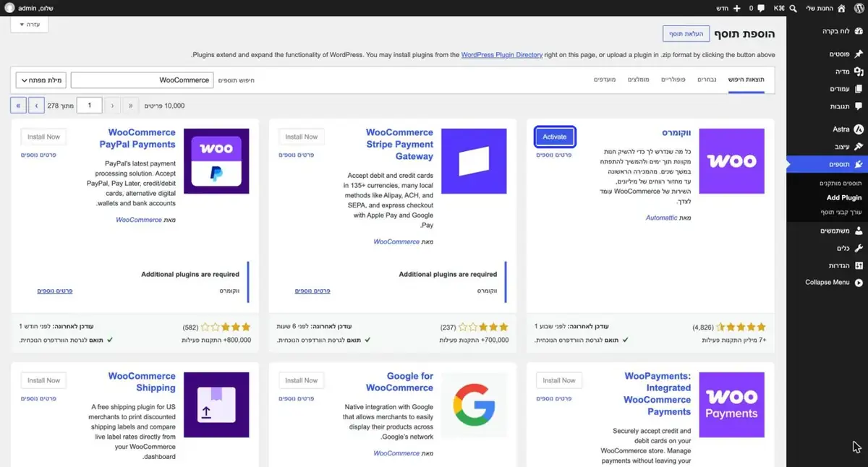Click the Woo PayPal plugin thumbnail

[216, 161]
